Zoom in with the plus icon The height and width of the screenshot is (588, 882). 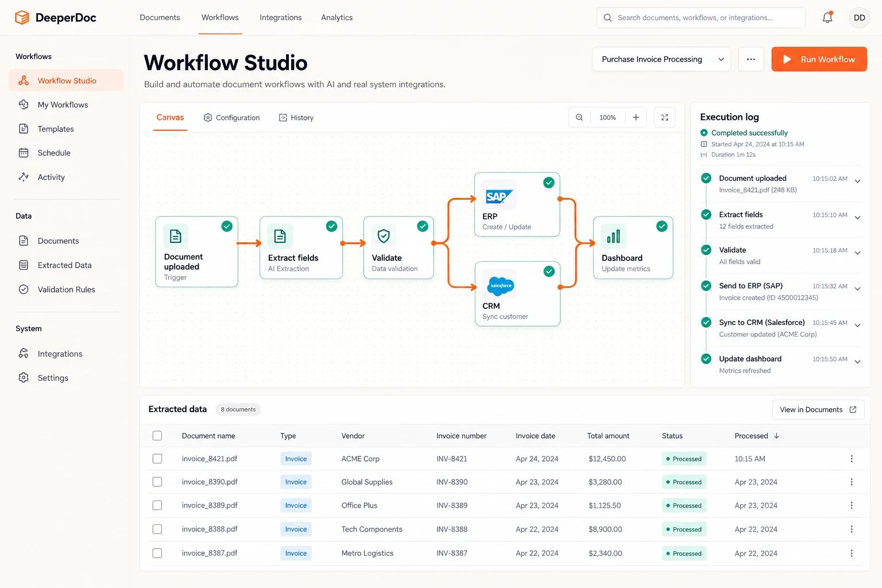point(636,118)
